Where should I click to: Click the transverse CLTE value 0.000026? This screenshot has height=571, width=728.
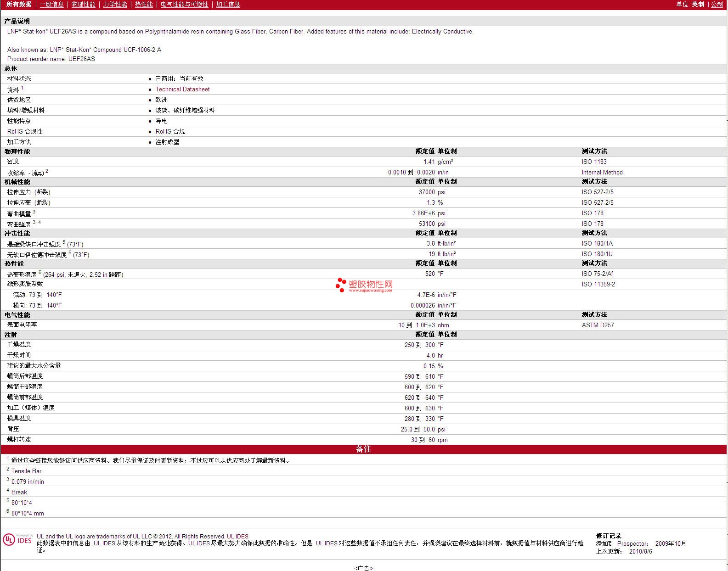click(x=423, y=305)
